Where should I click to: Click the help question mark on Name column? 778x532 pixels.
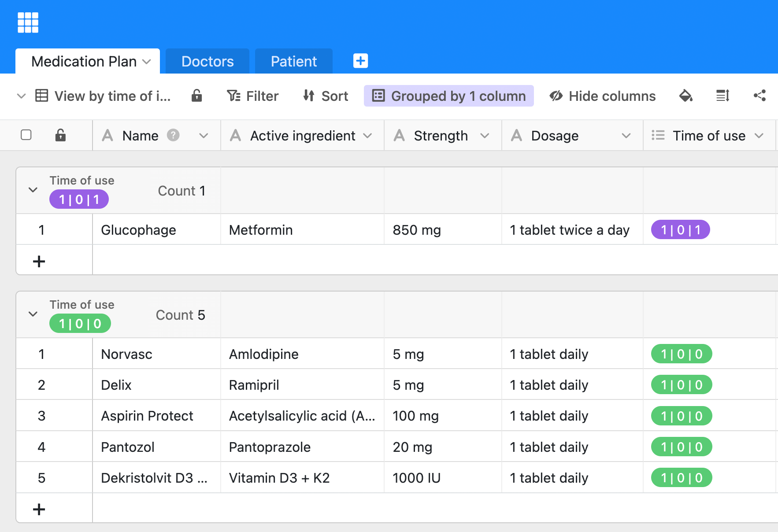(x=173, y=135)
